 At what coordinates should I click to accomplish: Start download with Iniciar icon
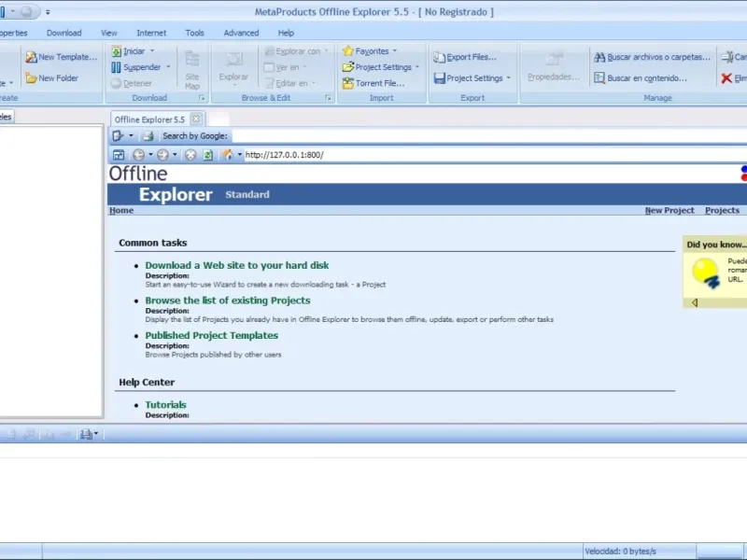pos(117,51)
